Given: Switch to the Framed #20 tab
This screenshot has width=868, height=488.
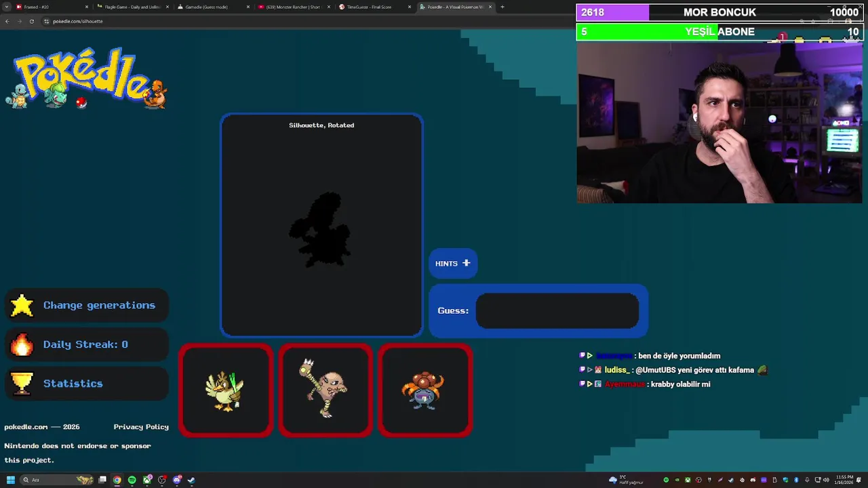Looking at the screenshot, I should coord(52,7).
